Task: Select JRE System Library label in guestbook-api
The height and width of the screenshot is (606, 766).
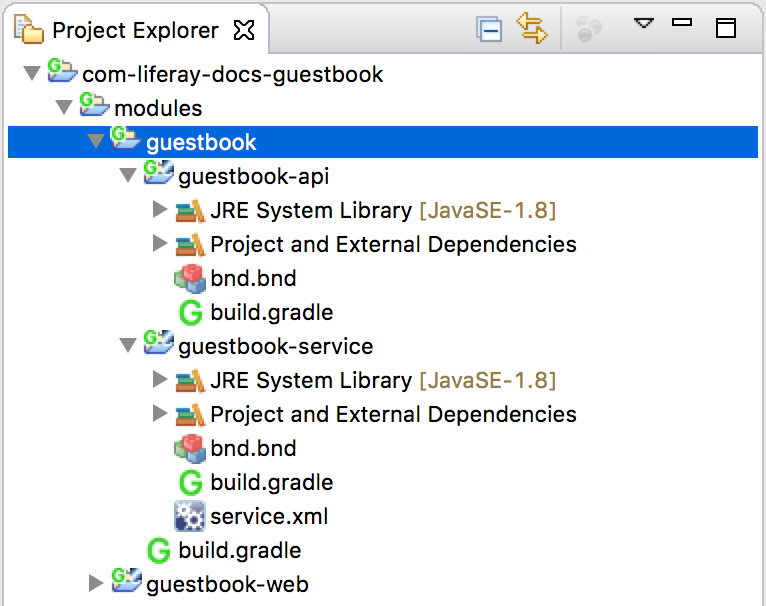Action: [x=311, y=211]
